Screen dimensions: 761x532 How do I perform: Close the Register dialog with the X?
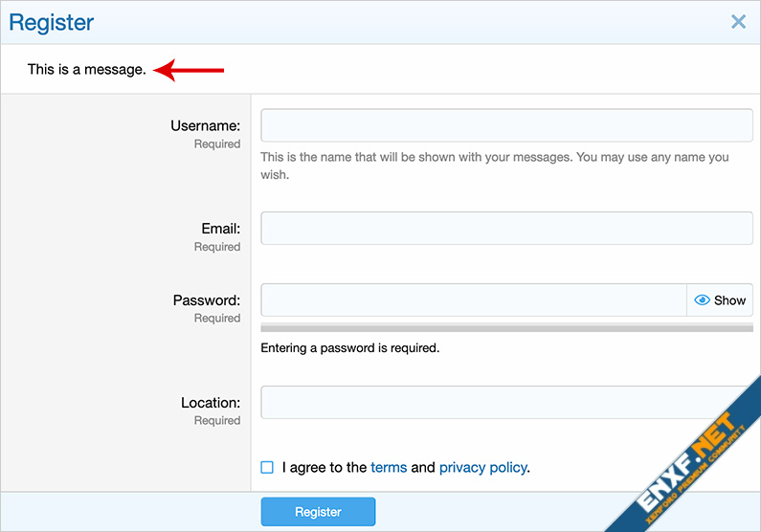point(738,21)
